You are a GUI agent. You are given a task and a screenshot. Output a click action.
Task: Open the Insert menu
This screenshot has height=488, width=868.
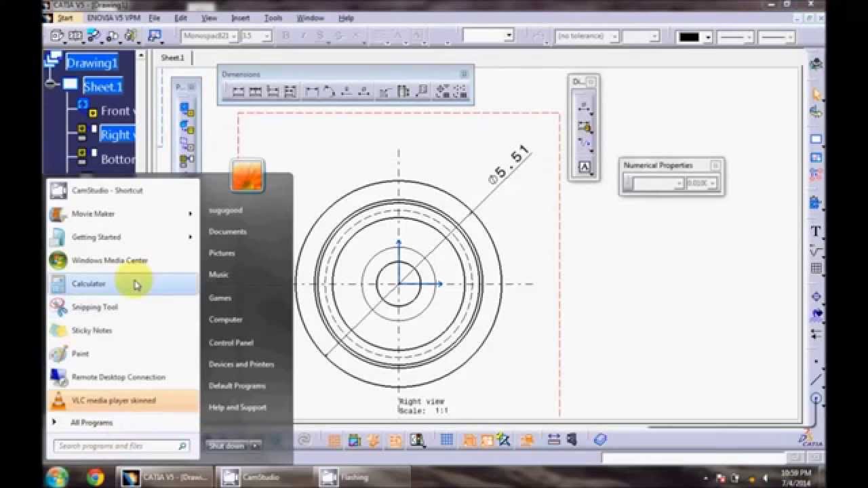point(240,18)
